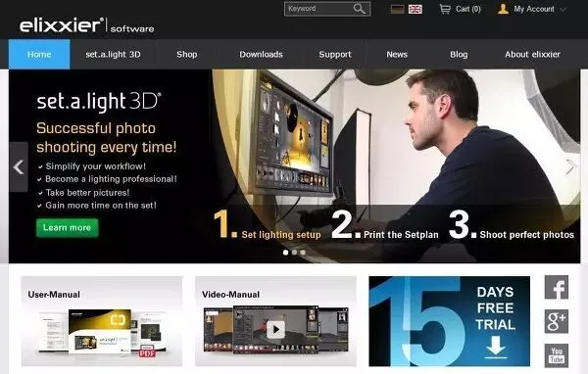Show next slide with right arrow
This screenshot has width=588, height=374.
tap(570, 167)
